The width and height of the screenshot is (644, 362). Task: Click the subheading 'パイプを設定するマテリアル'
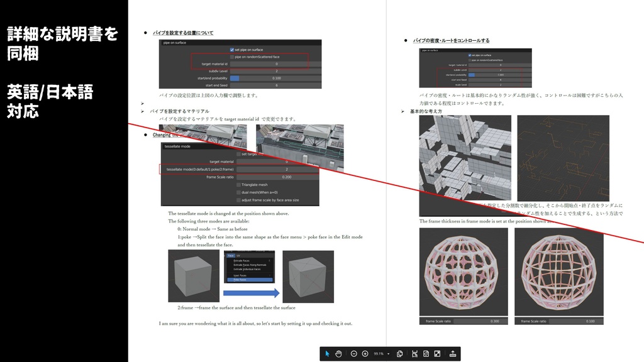coord(179,111)
